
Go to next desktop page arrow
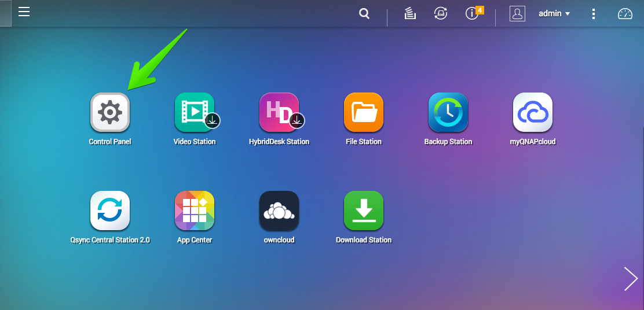point(631,279)
